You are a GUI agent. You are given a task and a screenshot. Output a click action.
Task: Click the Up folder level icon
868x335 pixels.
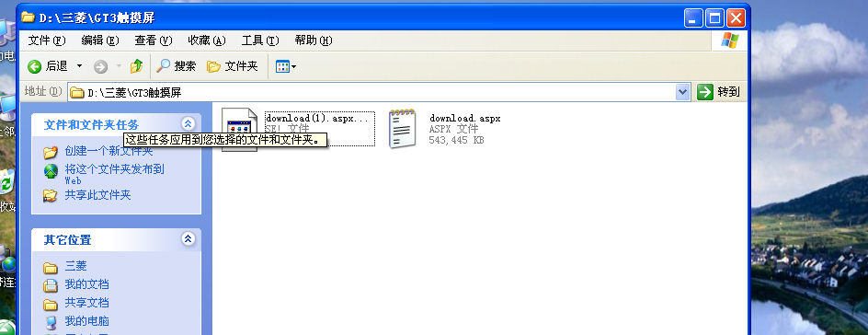[x=136, y=66]
